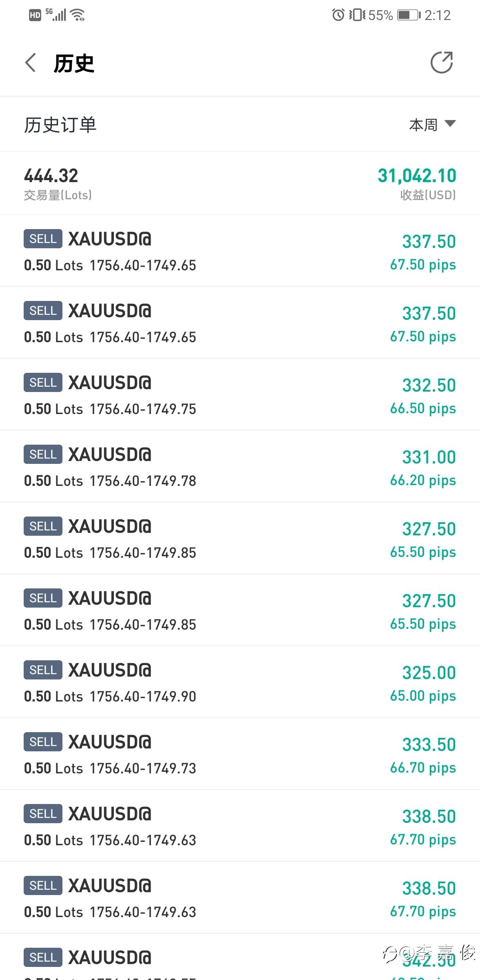Open the 本周 time range dropdown
The width and height of the screenshot is (480, 980).
pos(424,125)
